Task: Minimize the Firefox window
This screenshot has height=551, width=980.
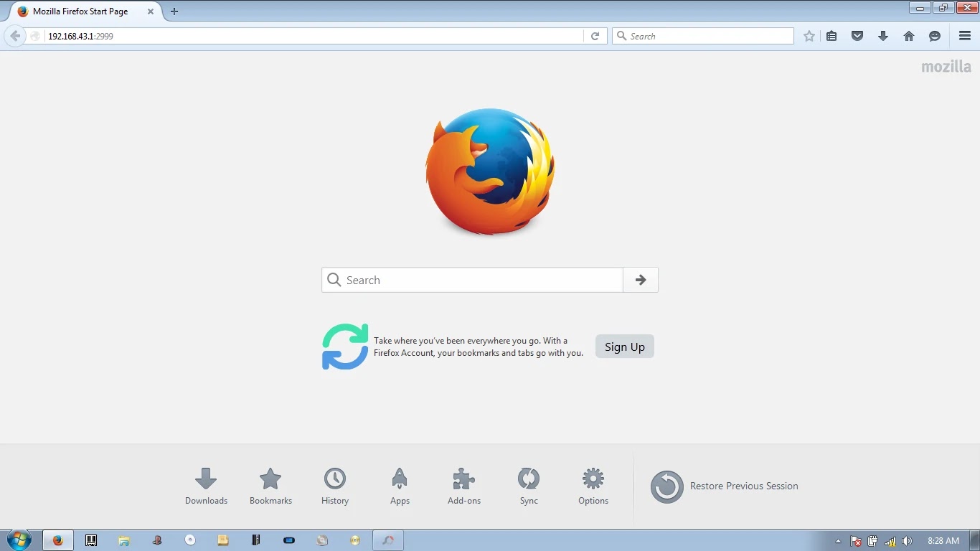Action: 920,7
